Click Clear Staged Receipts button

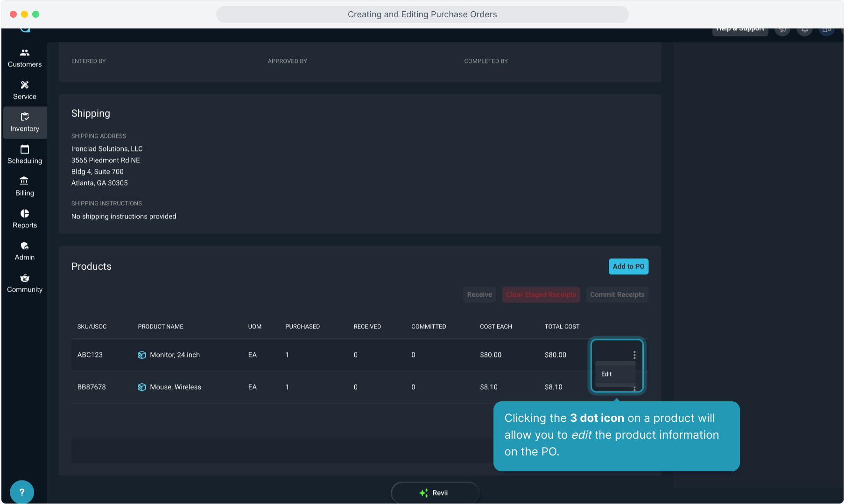click(x=541, y=294)
